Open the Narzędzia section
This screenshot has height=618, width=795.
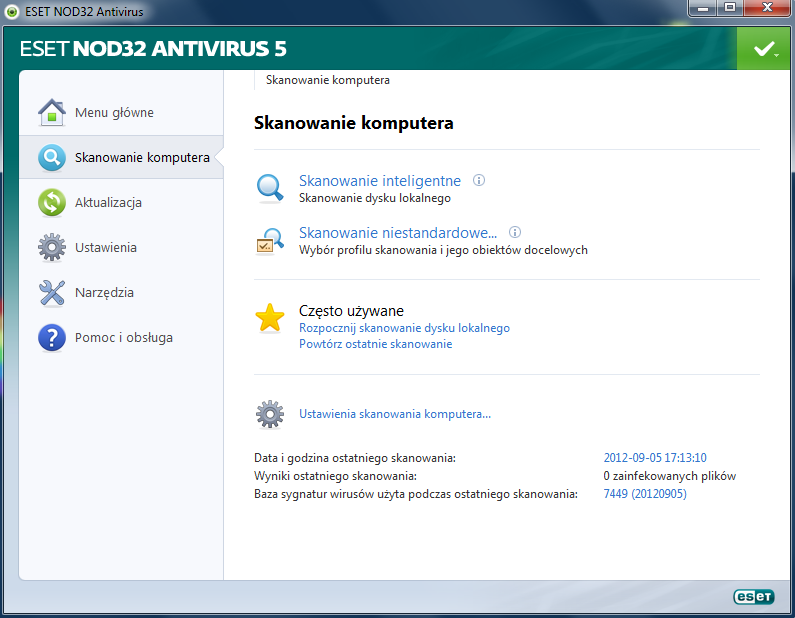(x=121, y=293)
